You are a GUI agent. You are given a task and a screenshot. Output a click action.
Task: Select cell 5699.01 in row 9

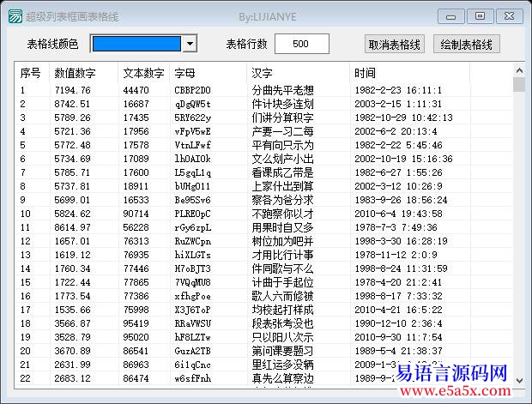coord(73,200)
